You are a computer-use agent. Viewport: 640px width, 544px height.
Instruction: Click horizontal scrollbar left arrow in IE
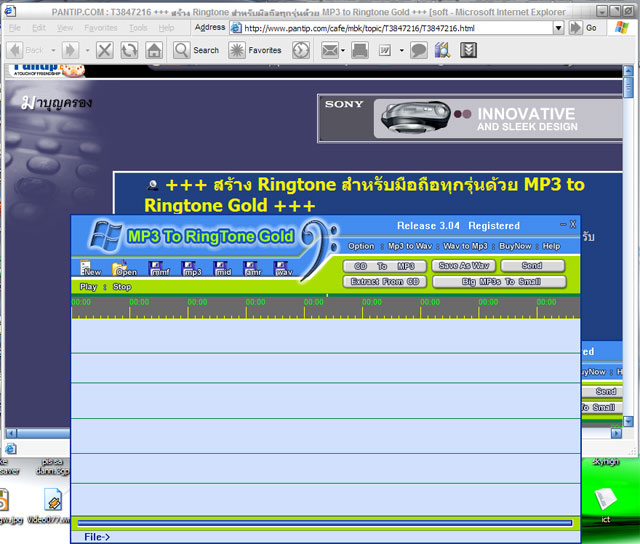[11, 433]
